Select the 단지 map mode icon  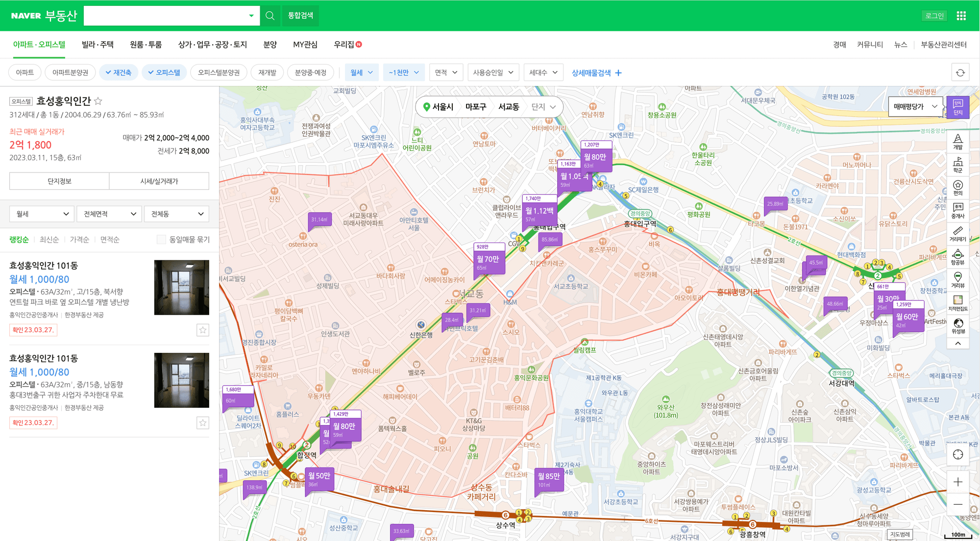click(x=957, y=107)
